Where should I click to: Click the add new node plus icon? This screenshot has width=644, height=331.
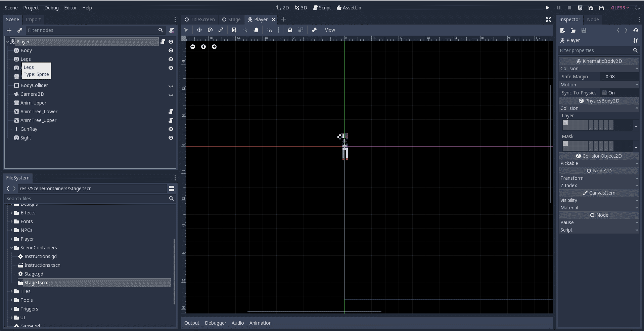pos(9,30)
